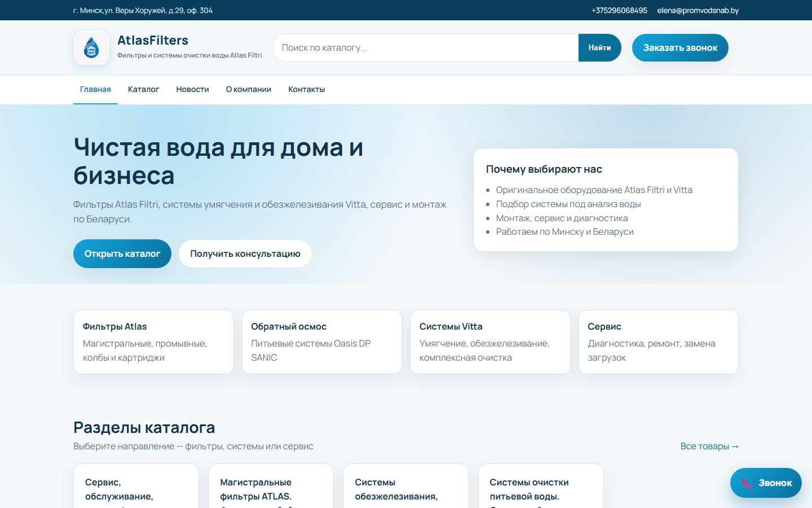This screenshot has width=812, height=508.
Task: Focus the catalog search input field
Action: [426, 47]
